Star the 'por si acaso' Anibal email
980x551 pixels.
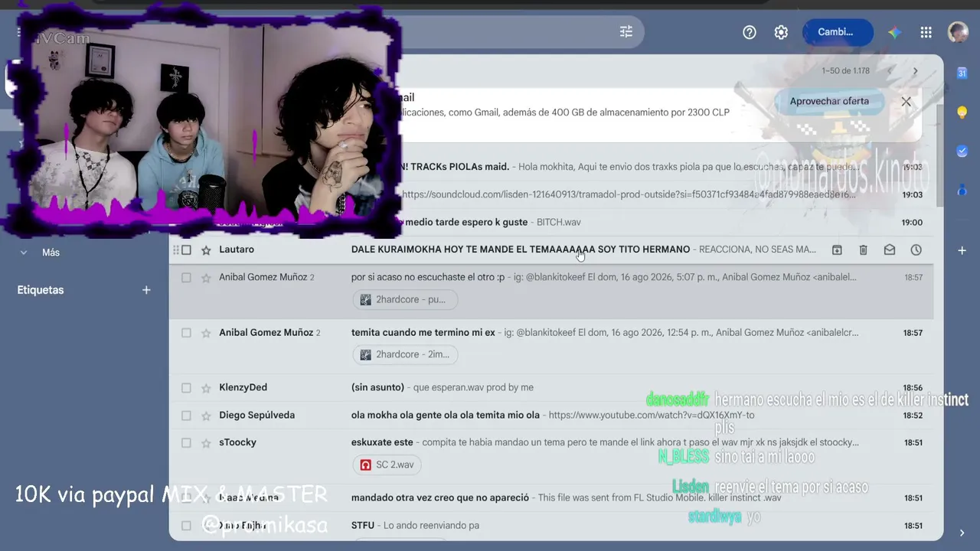click(x=206, y=278)
